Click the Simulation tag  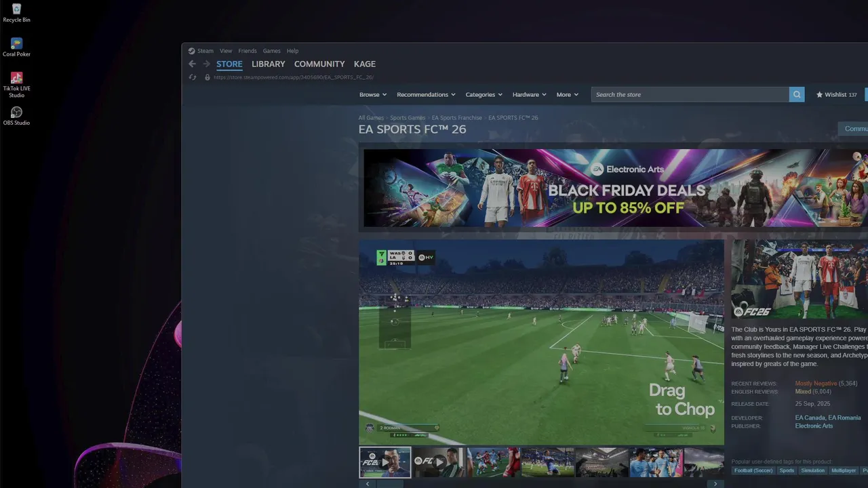pyautogui.click(x=812, y=470)
